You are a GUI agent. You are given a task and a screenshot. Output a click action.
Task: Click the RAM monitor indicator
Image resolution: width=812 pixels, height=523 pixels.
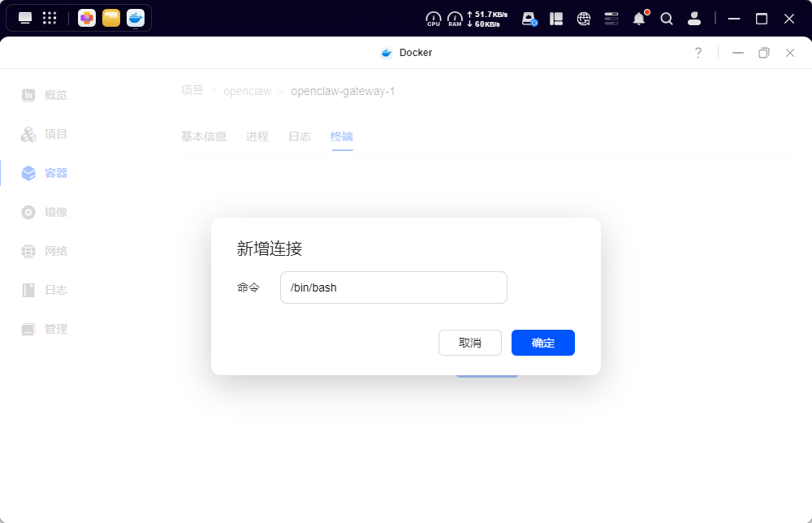coord(455,18)
